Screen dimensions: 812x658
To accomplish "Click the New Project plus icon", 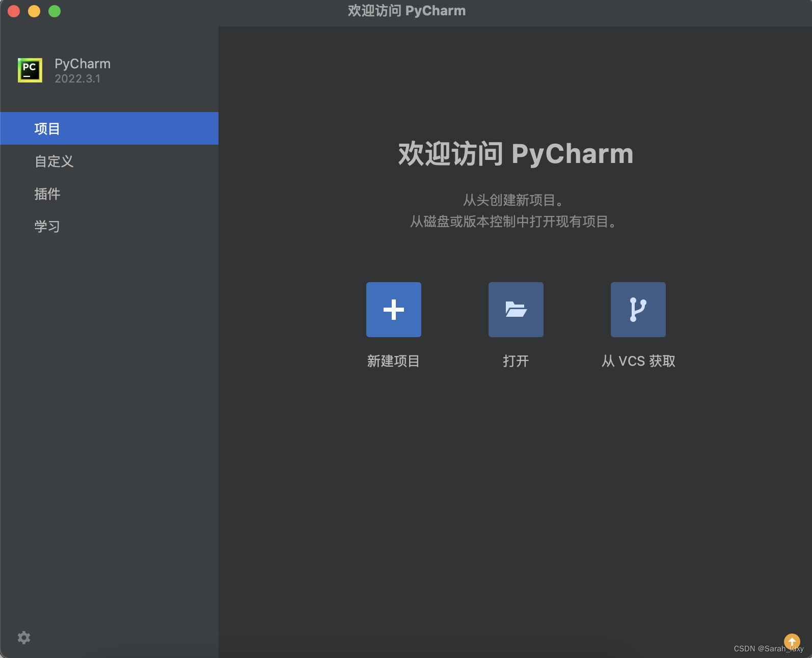I will (394, 310).
